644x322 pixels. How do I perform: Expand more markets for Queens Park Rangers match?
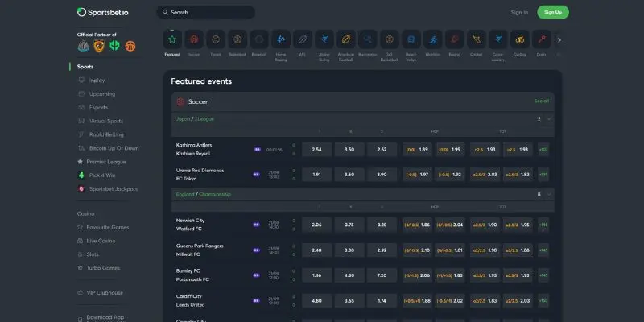[543, 250]
